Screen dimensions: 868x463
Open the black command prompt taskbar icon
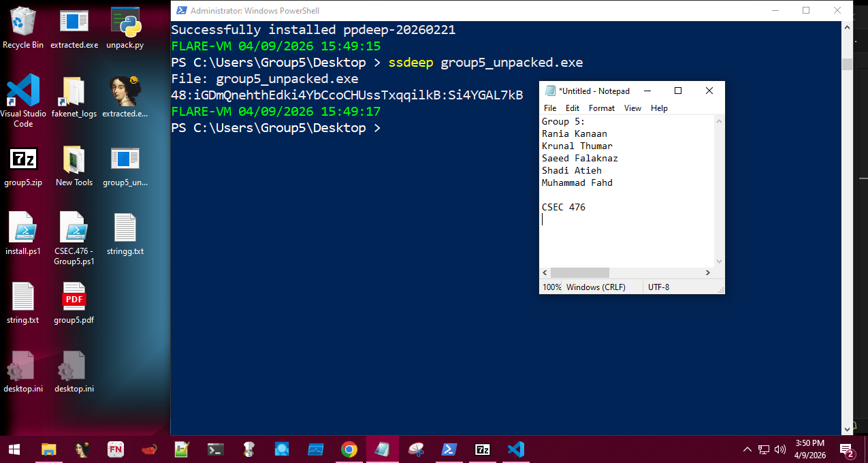(216, 449)
